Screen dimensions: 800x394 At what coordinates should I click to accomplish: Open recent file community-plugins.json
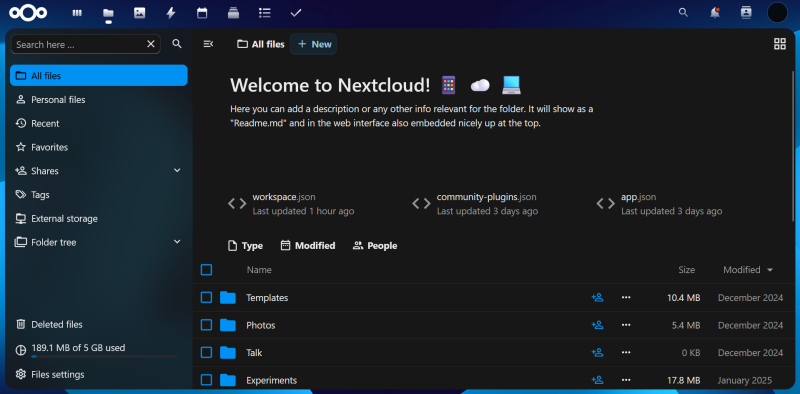coord(475,204)
